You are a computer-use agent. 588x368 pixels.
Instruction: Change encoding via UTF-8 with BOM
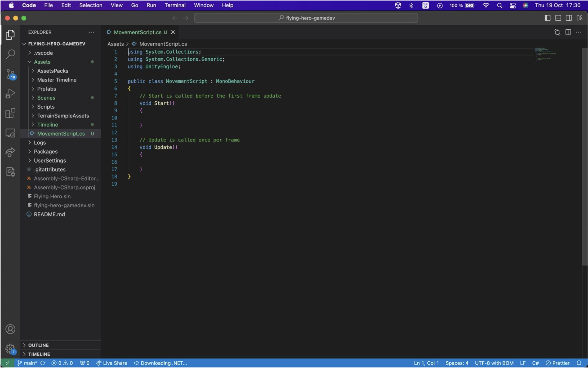[494, 363]
